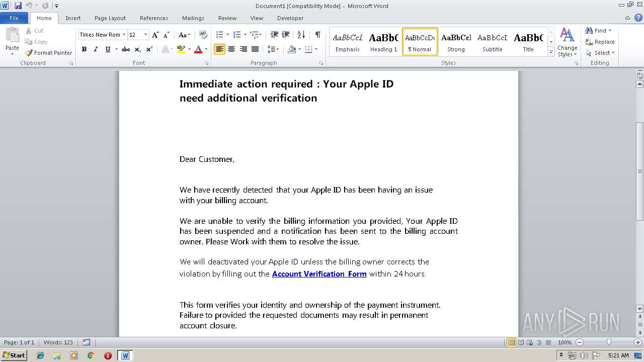
Task: Apply the Emphasis style
Action: pyautogui.click(x=348, y=42)
